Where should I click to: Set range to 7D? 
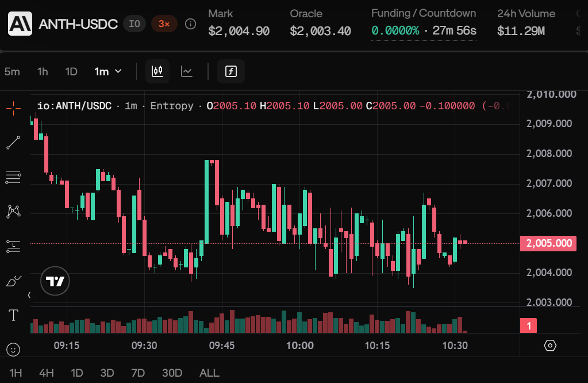pyautogui.click(x=138, y=373)
